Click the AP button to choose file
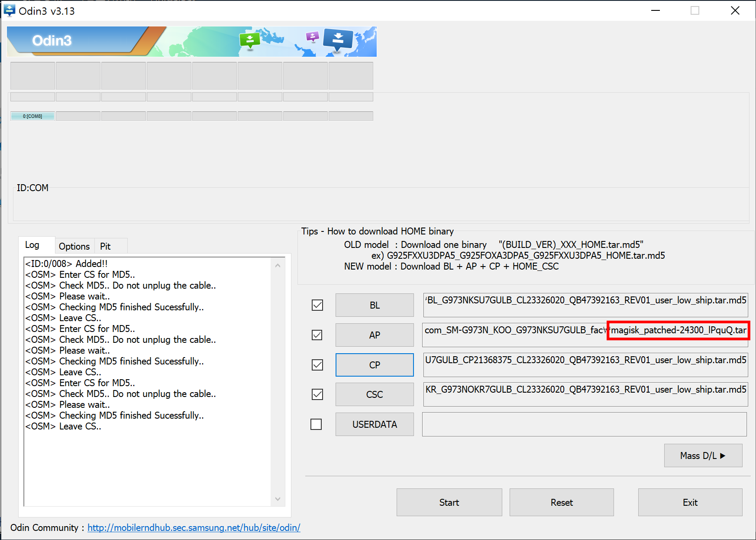Viewport: 756px width, 540px height. 375,335
